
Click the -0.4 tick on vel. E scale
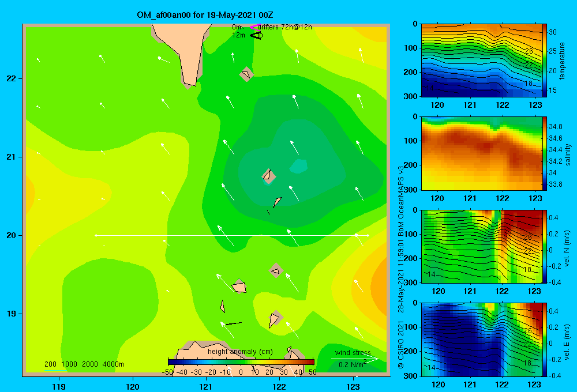click(554, 375)
